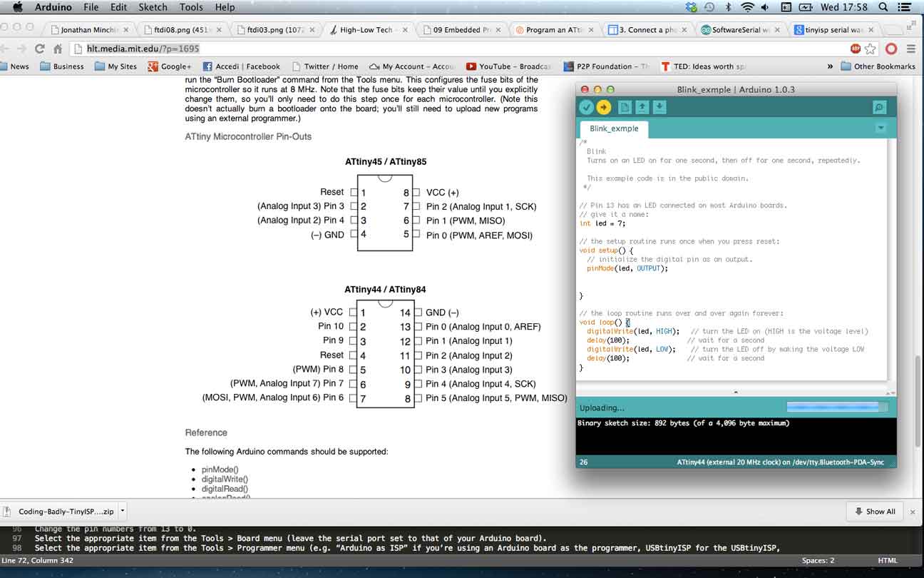Click the Uploading progress bar in Arduino
This screenshot has width=924, height=578.
click(x=838, y=407)
